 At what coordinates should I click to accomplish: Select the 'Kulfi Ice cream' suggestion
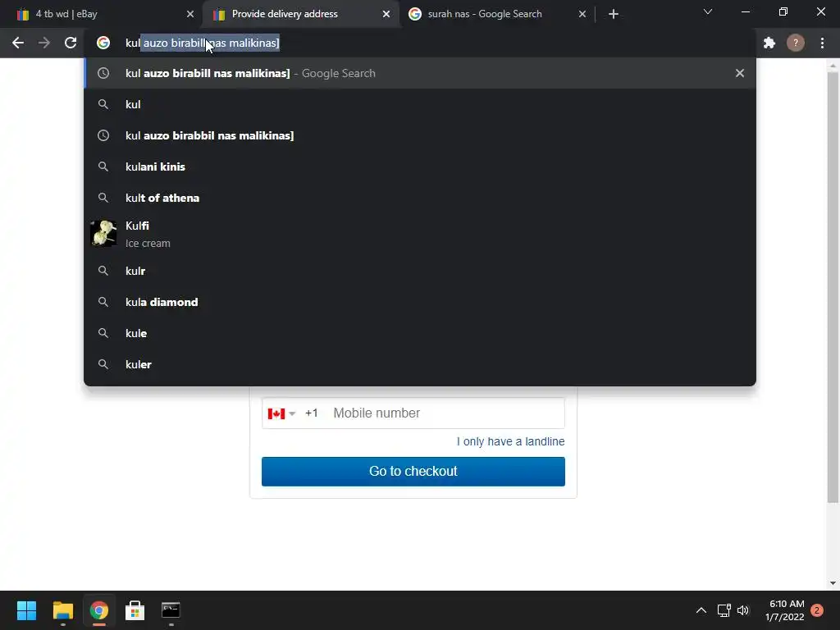(420, 234)
